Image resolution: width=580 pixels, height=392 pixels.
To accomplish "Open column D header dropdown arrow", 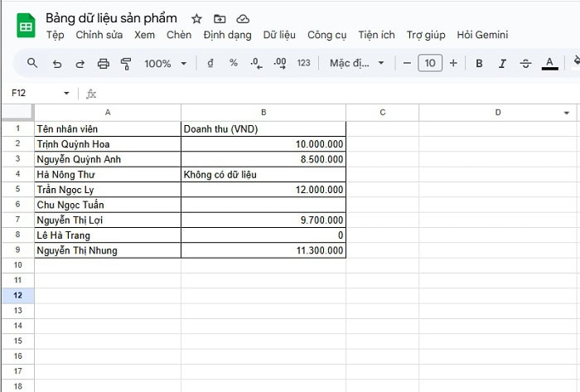I will click(566, 113).
